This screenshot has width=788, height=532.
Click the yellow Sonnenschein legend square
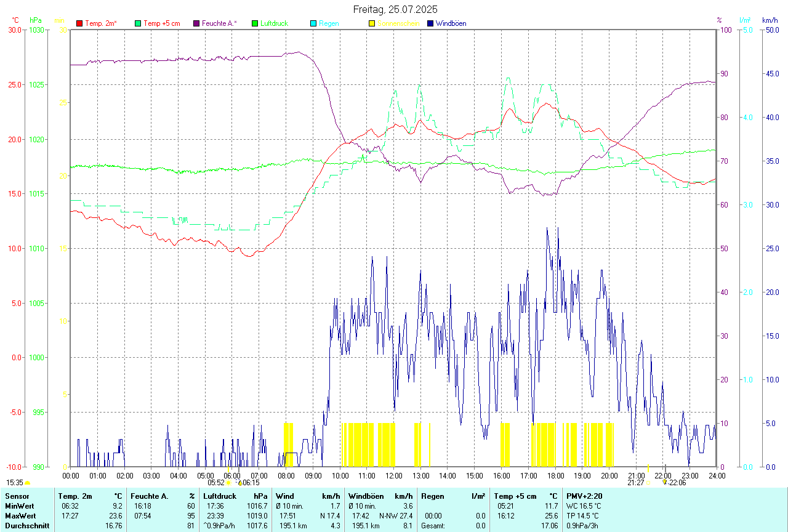[372, 23]
